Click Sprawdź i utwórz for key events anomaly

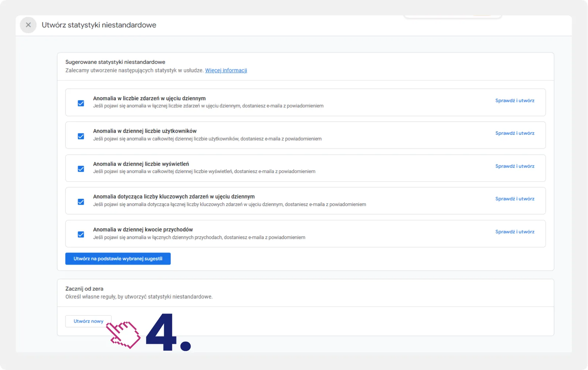point(515,199)
